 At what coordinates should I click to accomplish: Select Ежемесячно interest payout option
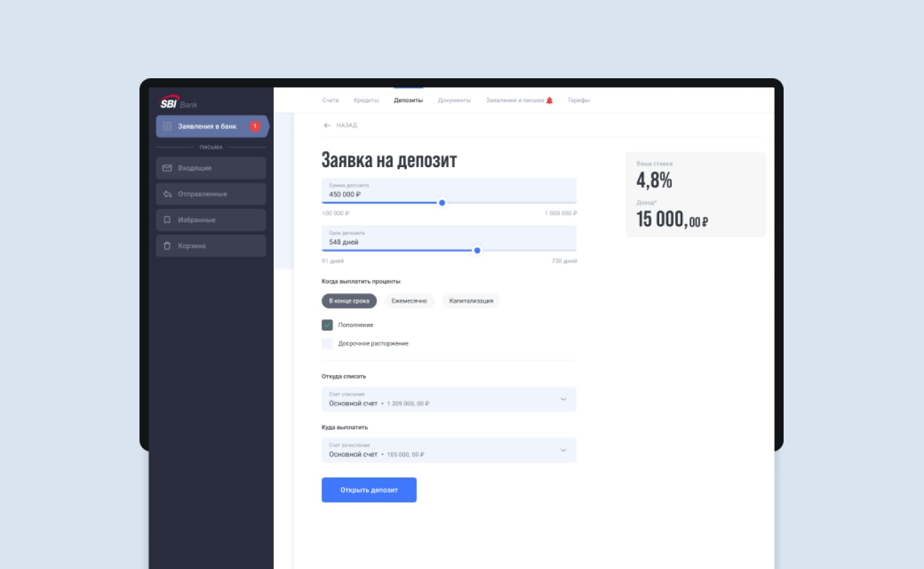point(409,301)
